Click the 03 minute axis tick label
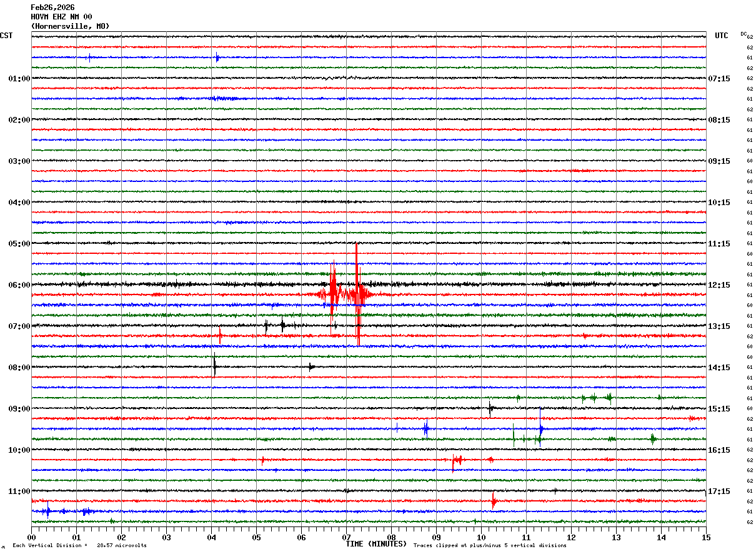Viewport: 756px width, 554px height. pos(166,537)
